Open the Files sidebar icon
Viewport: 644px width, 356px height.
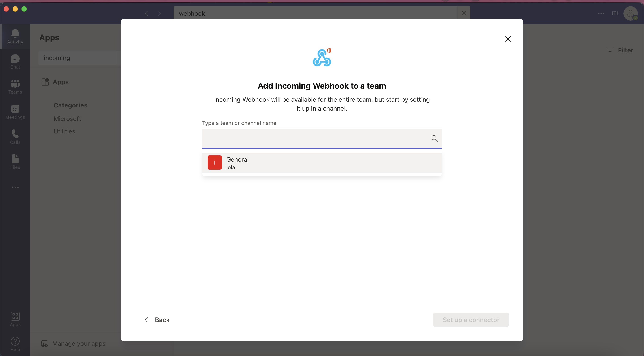tap(15, 161)
